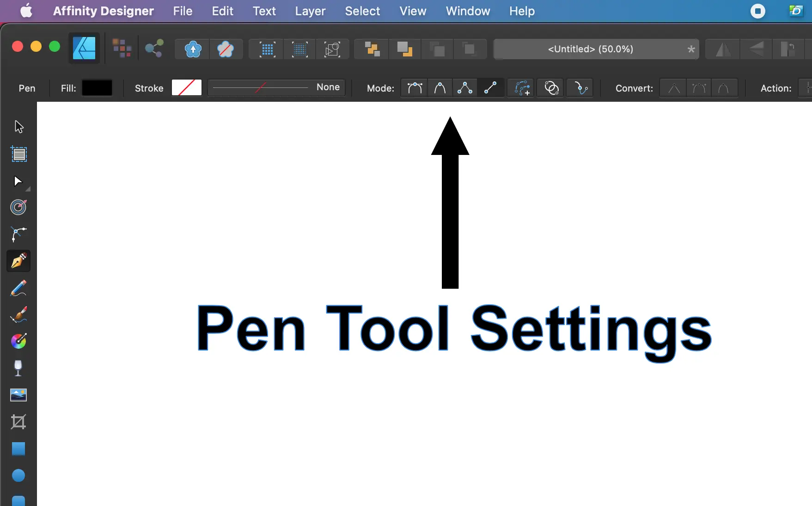Enable Smart Mode for pen
The width and height of the screenshot is (812, 506).
tap(440, 88)
